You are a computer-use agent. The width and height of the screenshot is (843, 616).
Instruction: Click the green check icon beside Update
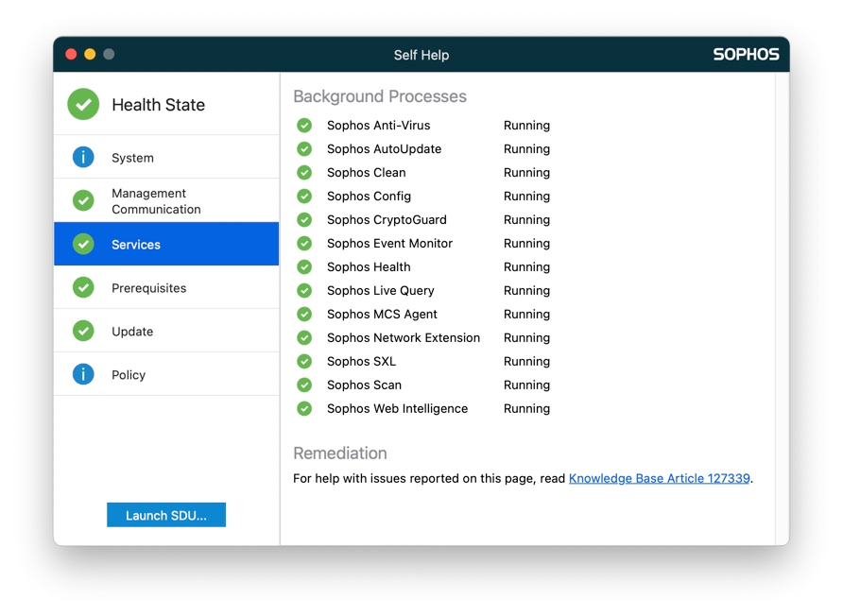point(83,331)
